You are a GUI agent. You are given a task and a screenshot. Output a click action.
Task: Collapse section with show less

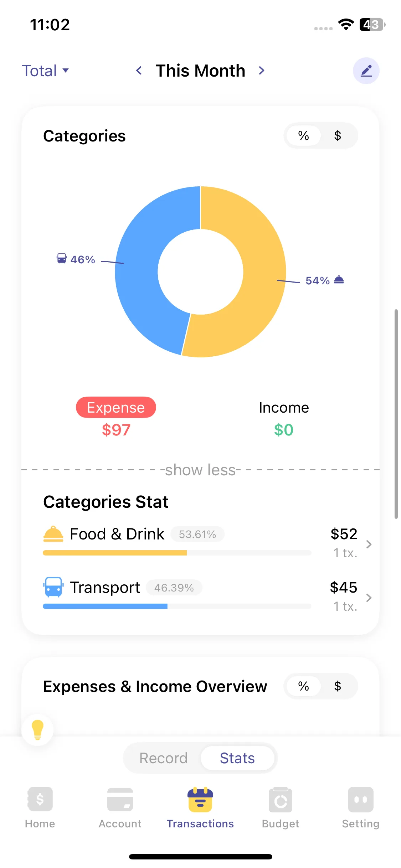pos(200,470)
